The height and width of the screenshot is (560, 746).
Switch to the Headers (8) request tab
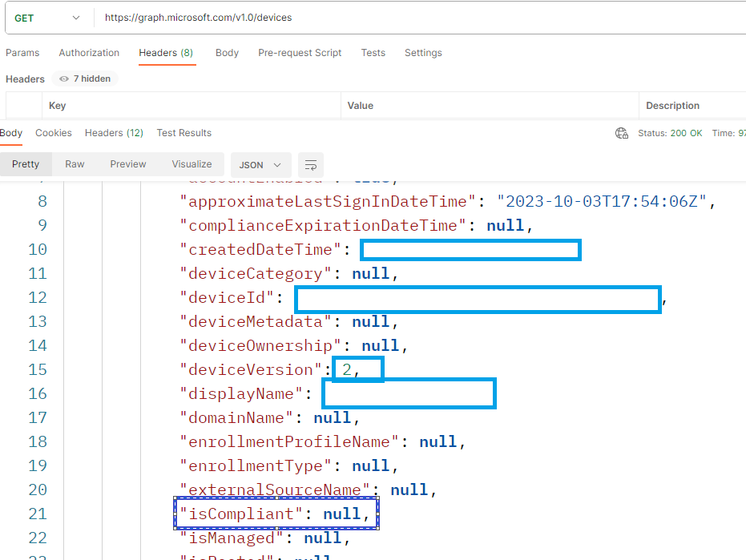point(167,53)
